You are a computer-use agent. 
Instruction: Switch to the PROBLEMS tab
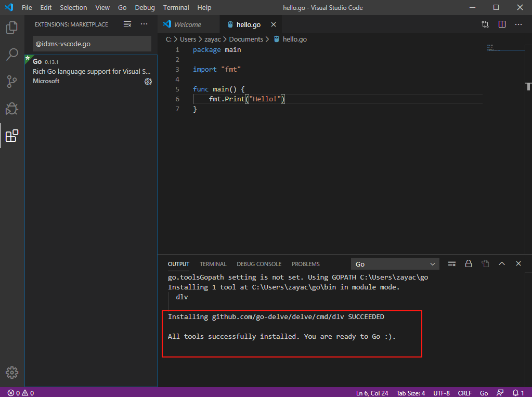[x=305, y=264]
